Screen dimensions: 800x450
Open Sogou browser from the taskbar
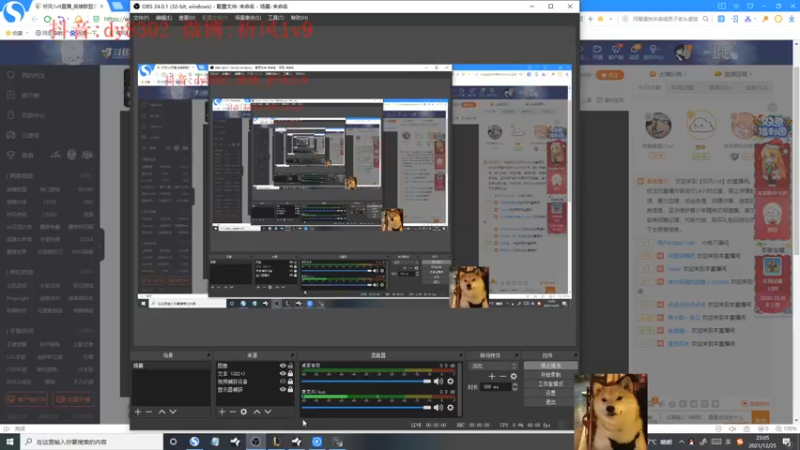coord(194,442)
